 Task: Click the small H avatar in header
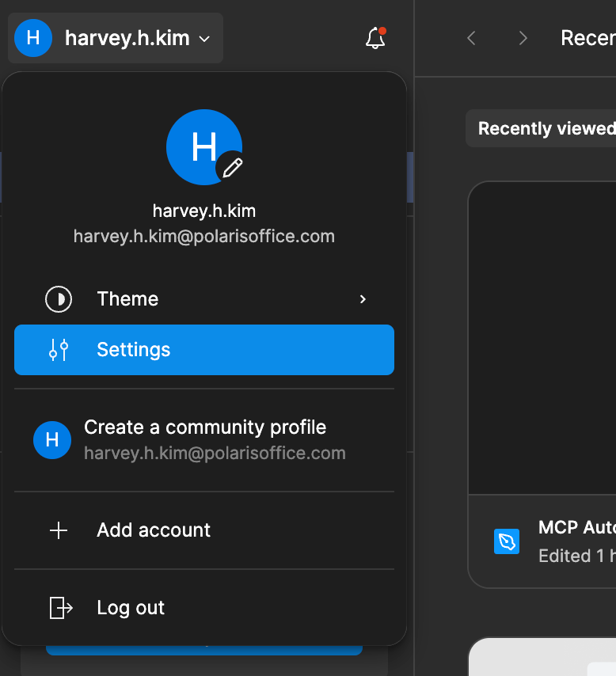(x=33, y=38)
